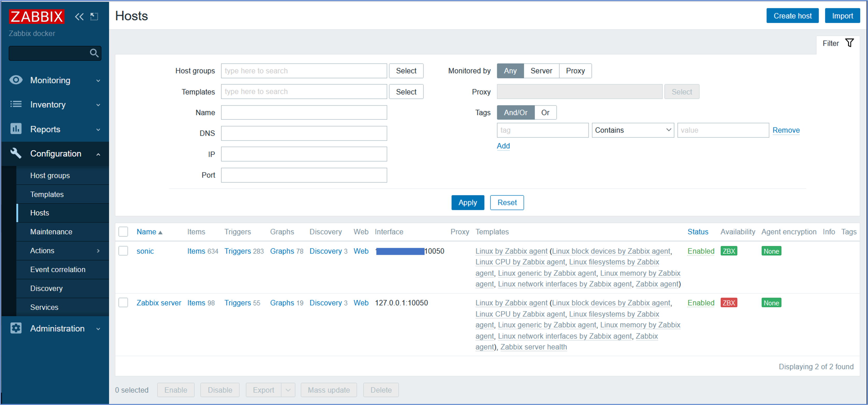Collapse the sidebar with double-arrow icon
The image size is (868, 405).
click(x=79, y=17)
